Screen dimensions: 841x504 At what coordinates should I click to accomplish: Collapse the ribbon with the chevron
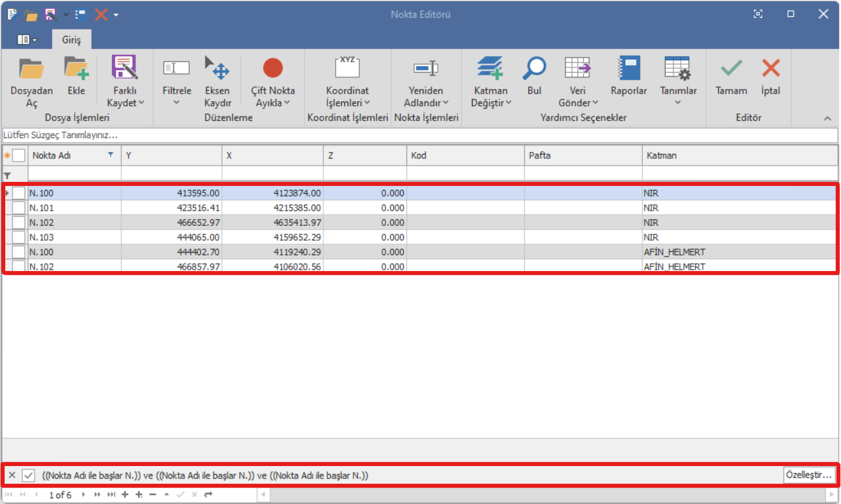click(x=827, y=118)
